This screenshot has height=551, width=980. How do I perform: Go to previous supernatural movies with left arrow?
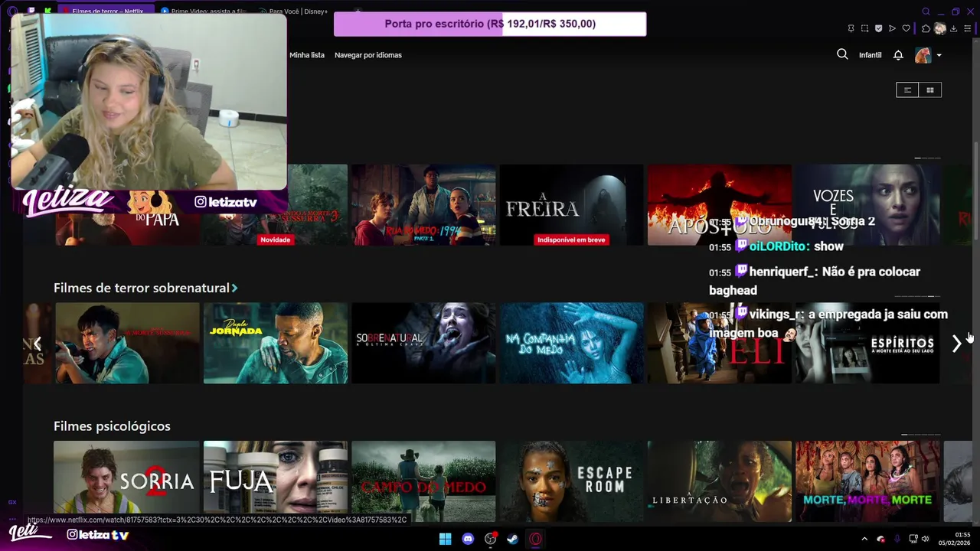37,344
